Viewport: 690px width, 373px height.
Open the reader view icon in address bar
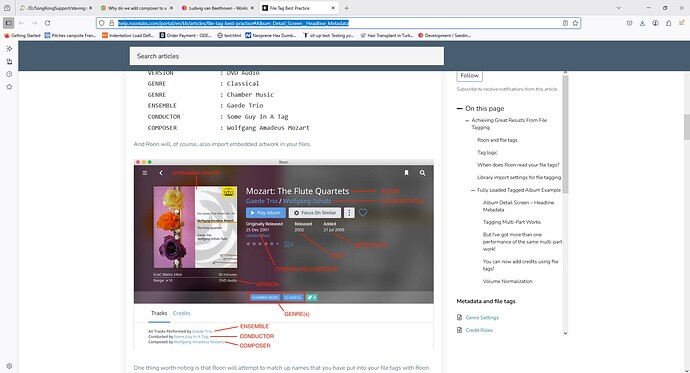tap(565, 23)
